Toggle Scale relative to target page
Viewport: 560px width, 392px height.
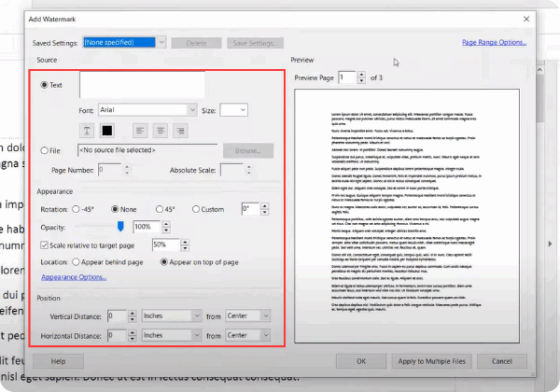(44, 245)
